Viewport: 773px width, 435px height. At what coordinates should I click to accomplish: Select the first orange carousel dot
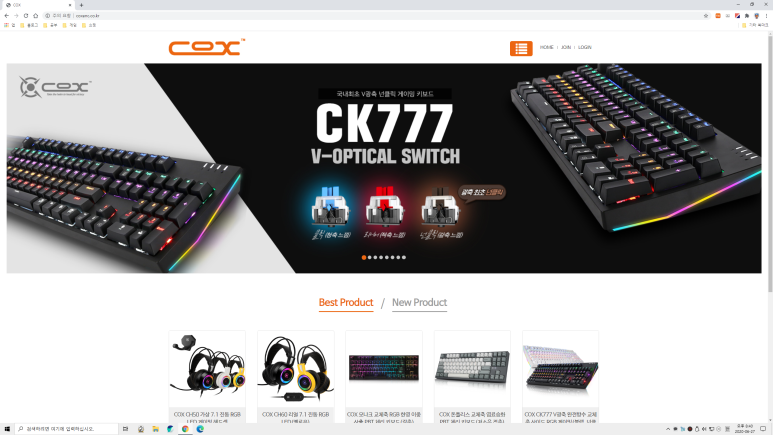(364, 257)
